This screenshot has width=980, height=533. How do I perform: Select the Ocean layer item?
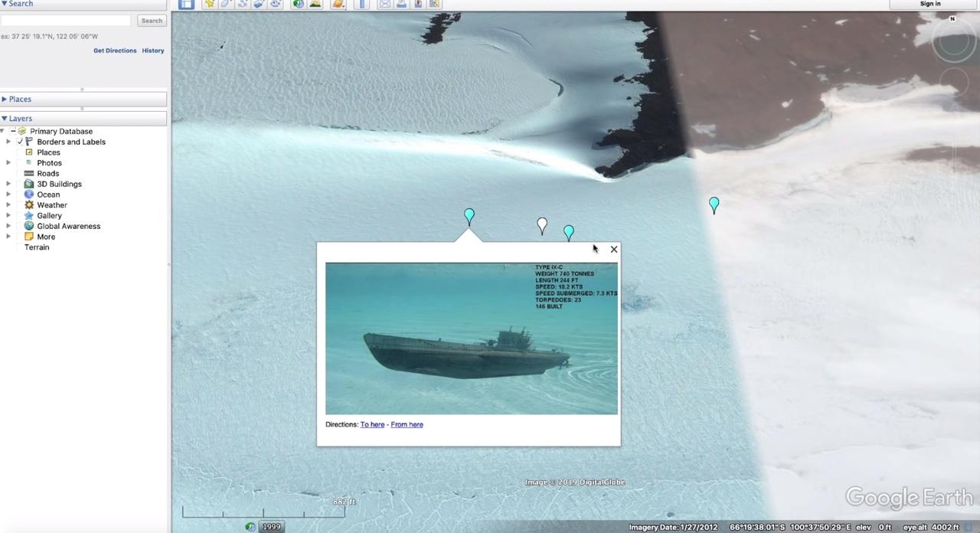point(47,195)
